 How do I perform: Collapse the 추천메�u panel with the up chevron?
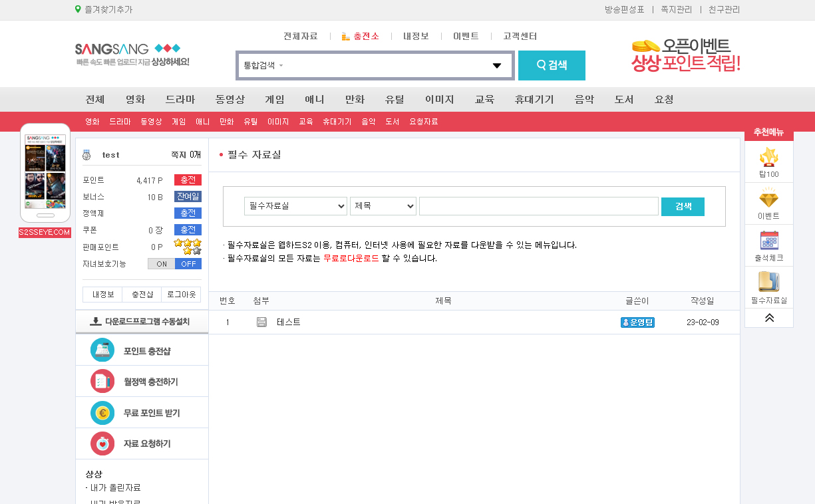769,318
